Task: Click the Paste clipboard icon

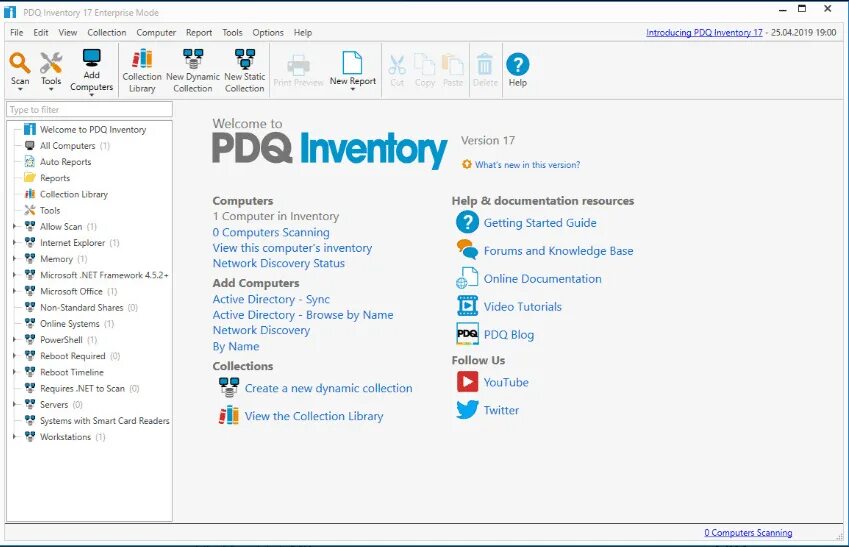Action: point(453,64)
